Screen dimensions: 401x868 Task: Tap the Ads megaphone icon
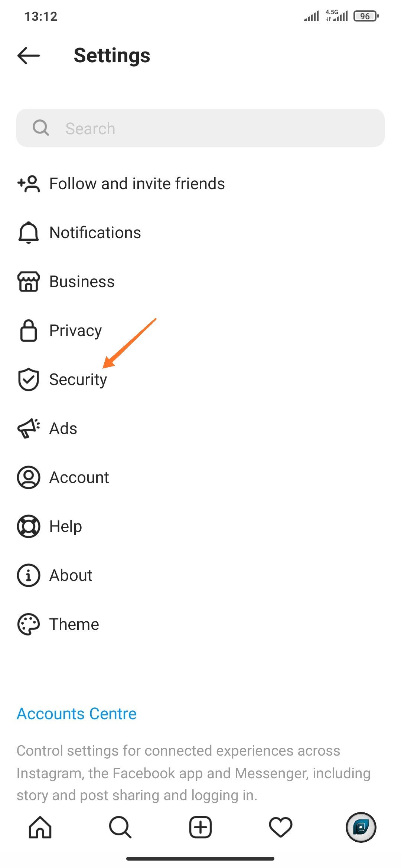[29, 428]
